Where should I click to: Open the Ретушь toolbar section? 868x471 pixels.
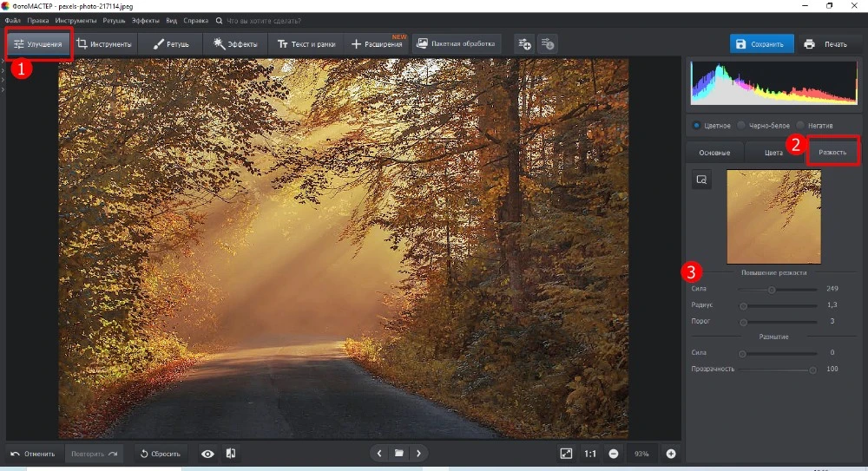click(170, 43)
